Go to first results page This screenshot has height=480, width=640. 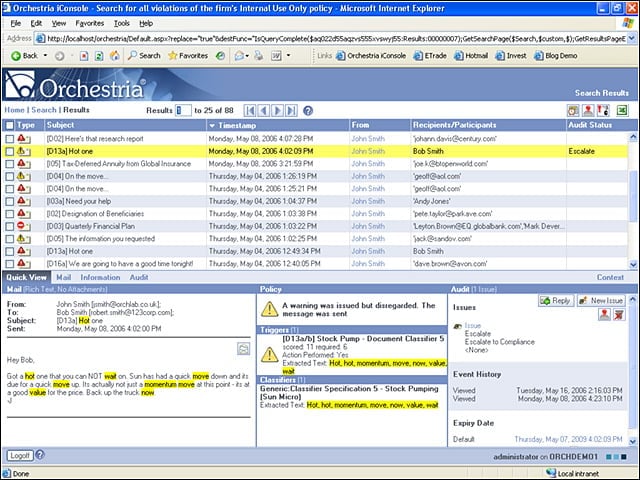coord(250,111)
